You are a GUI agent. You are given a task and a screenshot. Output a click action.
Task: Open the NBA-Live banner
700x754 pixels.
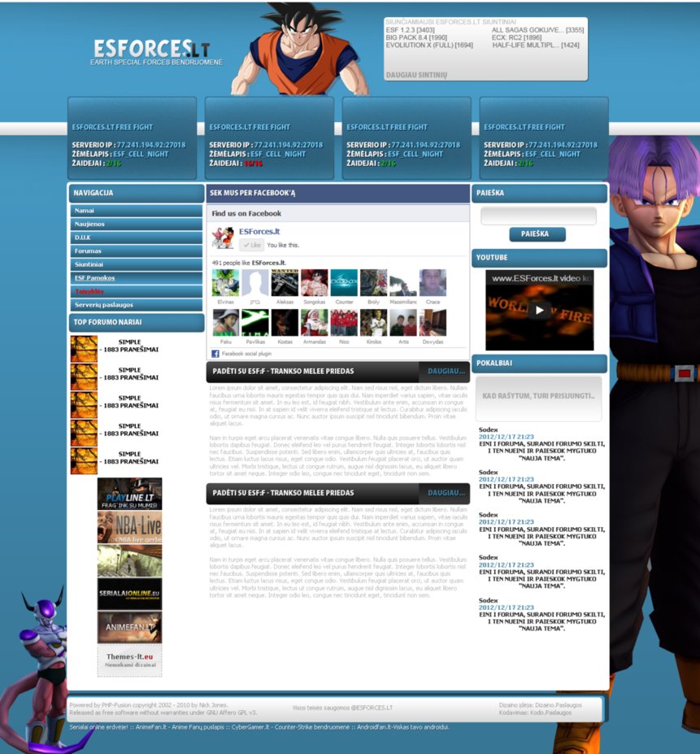click(130, 527)
